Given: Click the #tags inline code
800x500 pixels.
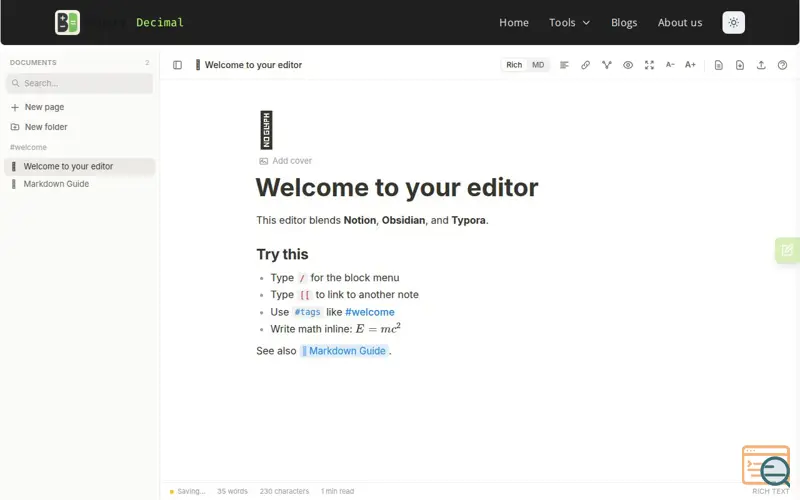Looking at the screenshot, I should coord(307,312).
